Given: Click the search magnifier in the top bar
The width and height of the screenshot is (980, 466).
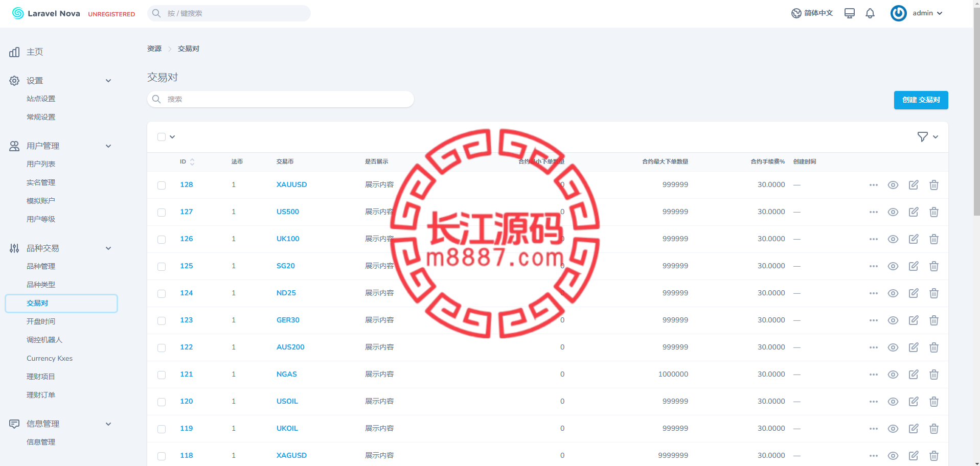Looking at the screenshot, I should (156, 13).
